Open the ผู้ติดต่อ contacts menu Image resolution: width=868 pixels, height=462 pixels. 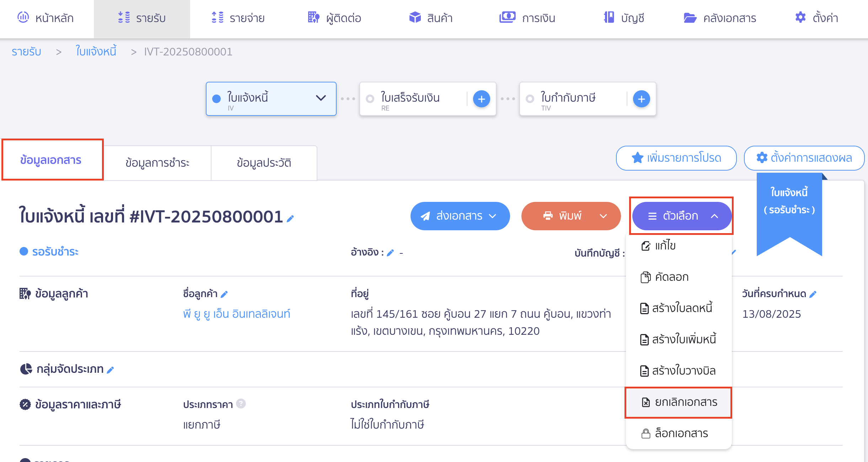(334, 18)
